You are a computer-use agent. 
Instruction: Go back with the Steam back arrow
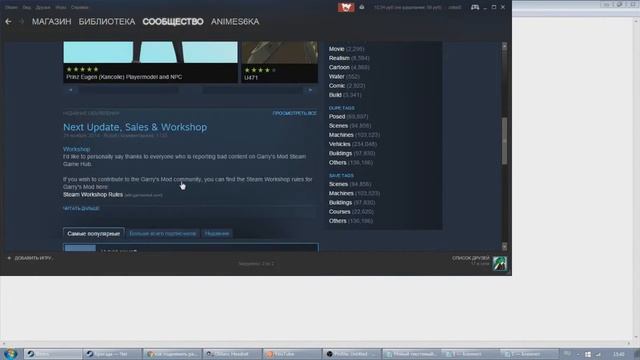(8, 21)
